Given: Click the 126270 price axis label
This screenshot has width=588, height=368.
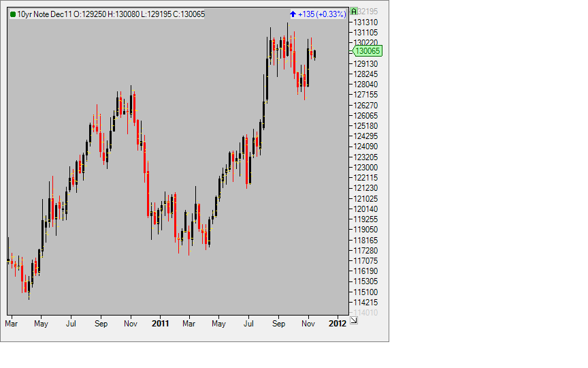Looking at the screenshot, I should (x=365, y=106).
